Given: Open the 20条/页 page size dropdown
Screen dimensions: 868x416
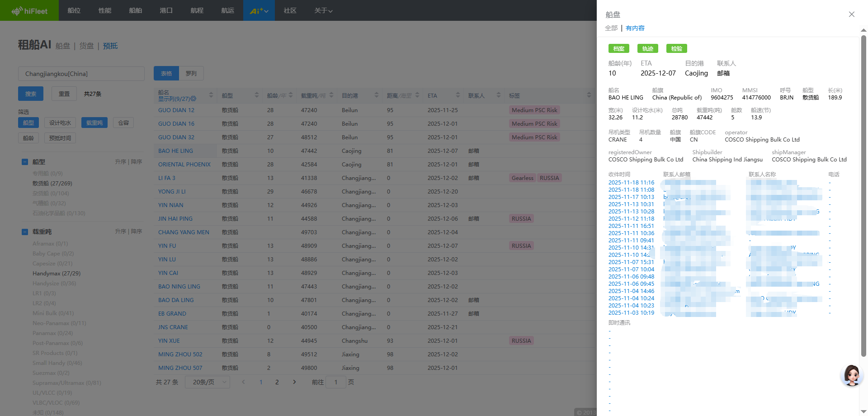Looking at the screenshot, I should tap(208, 382).
